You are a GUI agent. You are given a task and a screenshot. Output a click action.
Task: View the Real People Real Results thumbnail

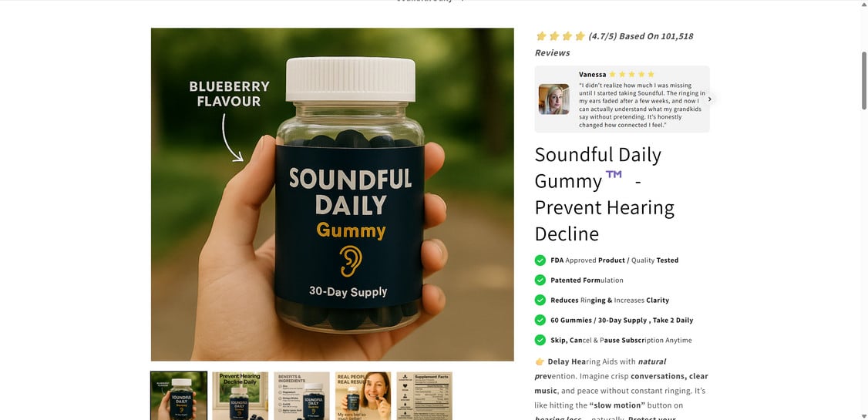(x=363, y=395)
